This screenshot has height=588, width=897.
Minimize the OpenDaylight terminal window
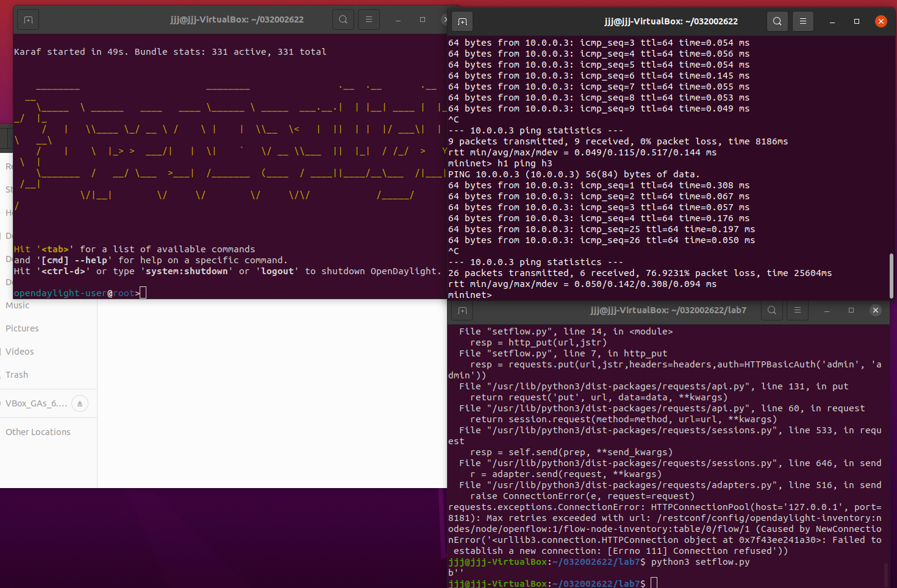pyautogui.click(x=398, y=19)
